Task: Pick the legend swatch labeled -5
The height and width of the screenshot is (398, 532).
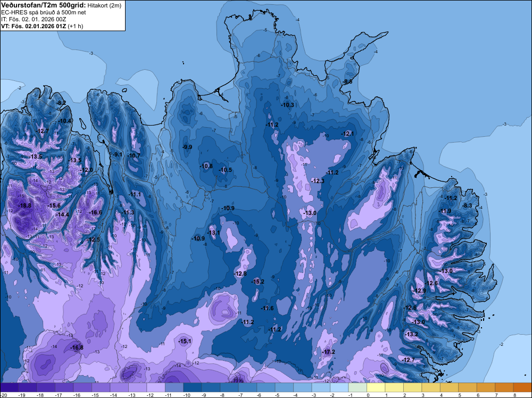Action: (x=284, y=387)
